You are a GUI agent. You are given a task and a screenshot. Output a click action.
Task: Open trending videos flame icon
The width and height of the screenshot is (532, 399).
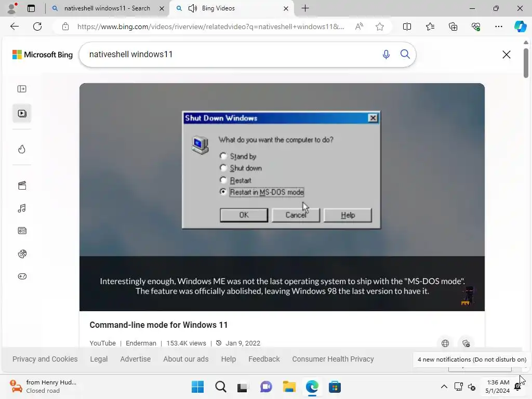click(22, 149)
